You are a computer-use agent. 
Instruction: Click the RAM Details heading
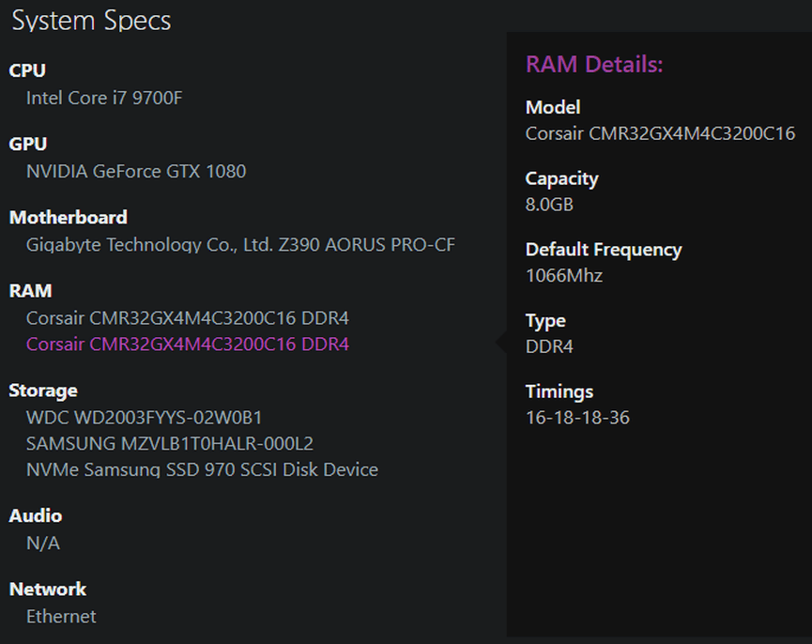coord(594,65)
